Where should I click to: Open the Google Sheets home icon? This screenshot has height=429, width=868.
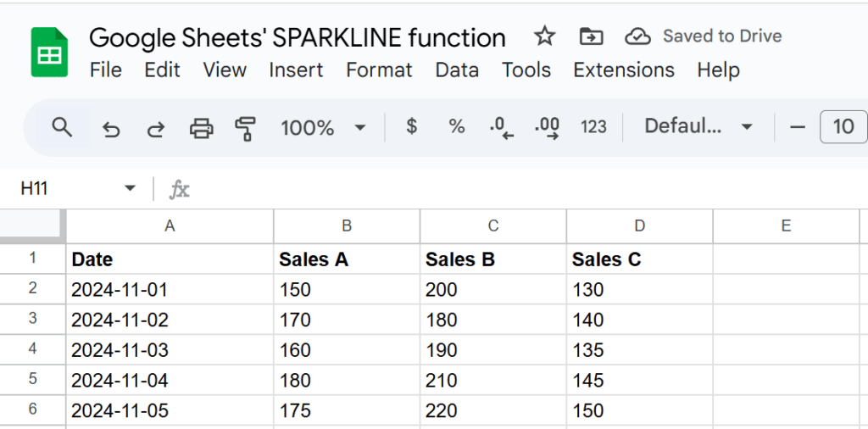coord(49,52)
